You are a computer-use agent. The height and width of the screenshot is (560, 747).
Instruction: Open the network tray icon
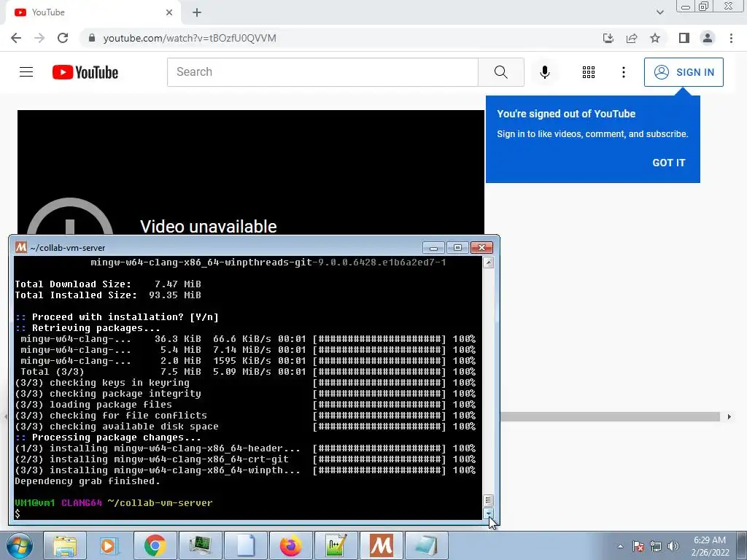click(656, 546)
